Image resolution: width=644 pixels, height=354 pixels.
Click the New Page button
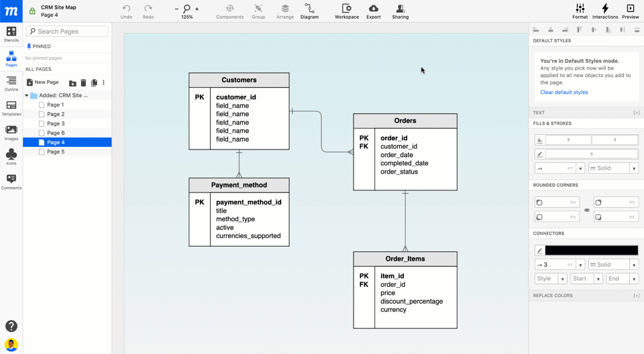[x=43, y=82]
